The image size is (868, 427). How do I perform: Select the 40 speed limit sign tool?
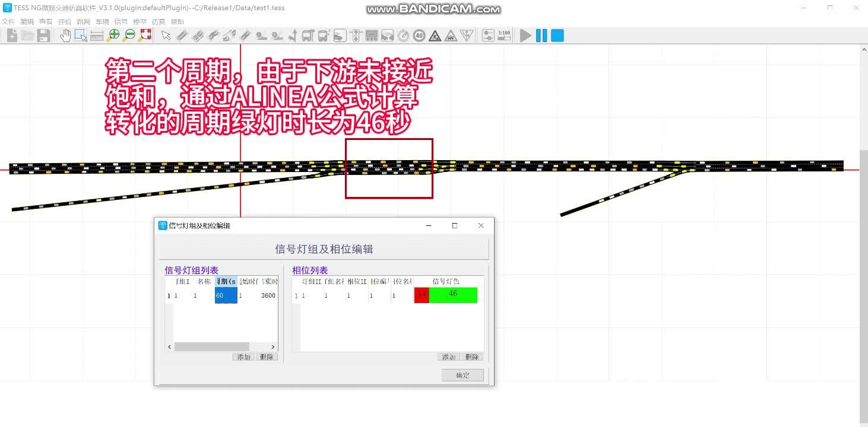419,35
